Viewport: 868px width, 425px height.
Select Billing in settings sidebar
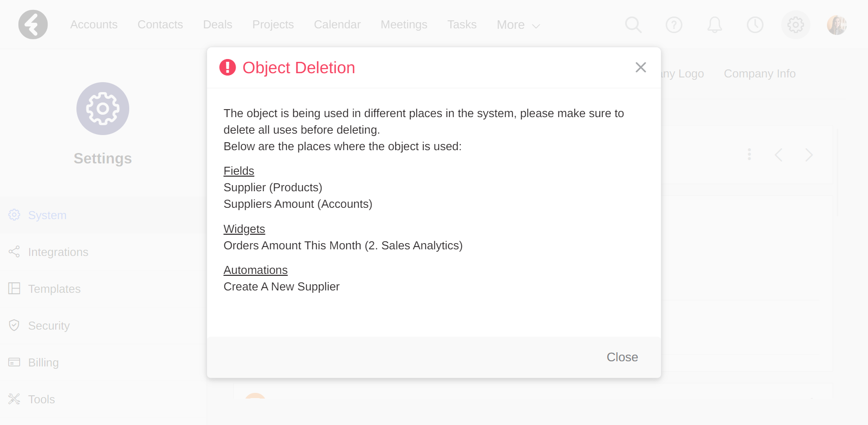coord(103,363)
